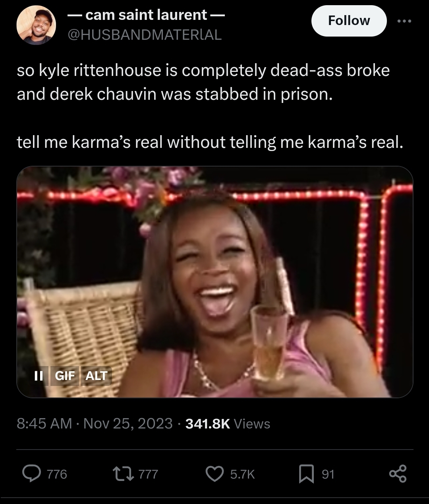The height and width of the screenshot is (504, 429).
Task: Pause the GIF playback
Action: [x=39, y=376]
